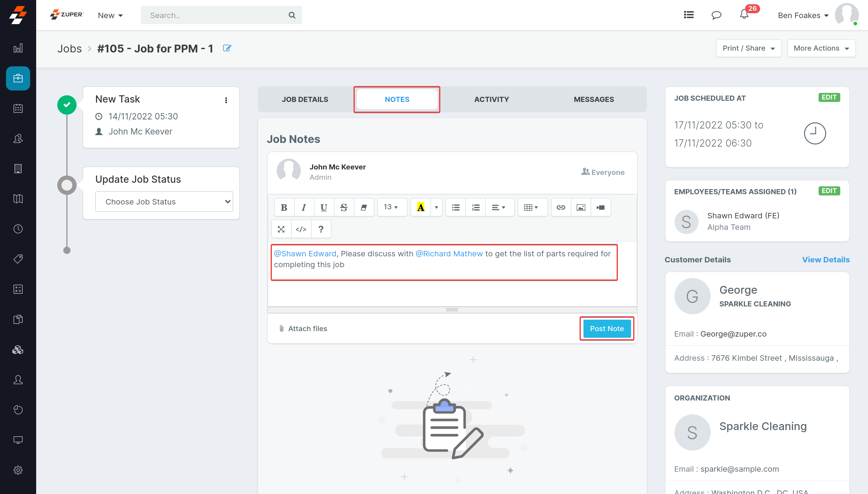
Task: Expand the font size 13 dropdown
Action: [x=391, y=207]
